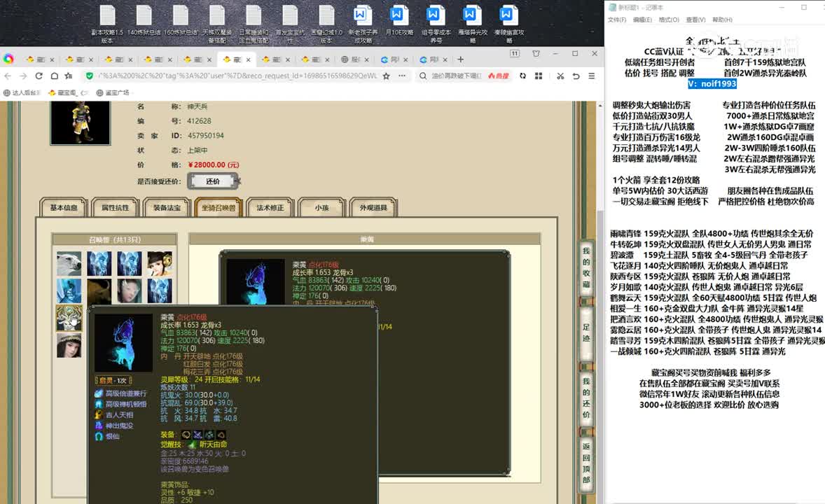Open desktop document 秦陵幽宫攻略
Image resolution: width=825 pixels, height=504 pixels.
pyautogui.click(x=508, y=24)
